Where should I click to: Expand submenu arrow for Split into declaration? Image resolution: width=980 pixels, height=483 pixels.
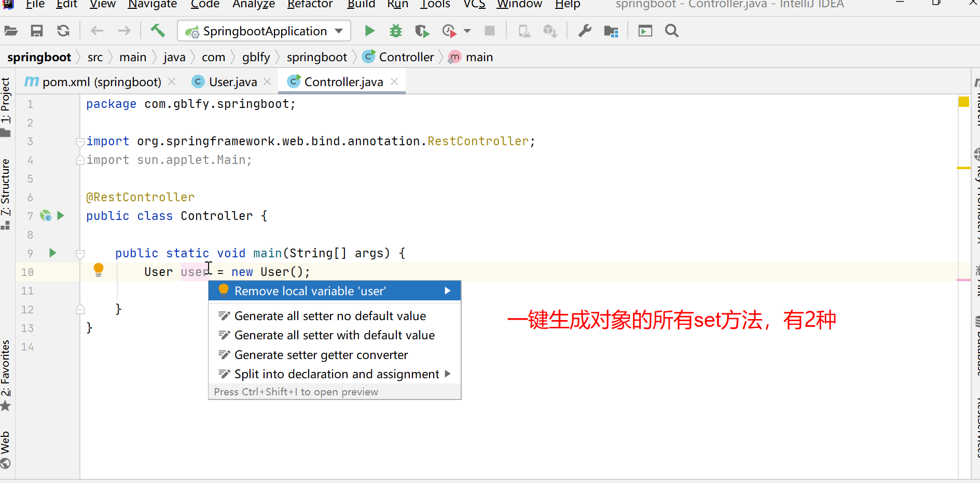448,374
